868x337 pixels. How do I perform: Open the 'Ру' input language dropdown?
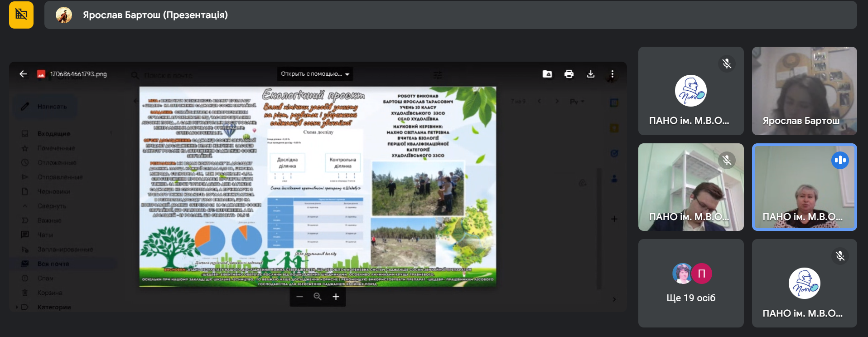click(x=577, y=102)
